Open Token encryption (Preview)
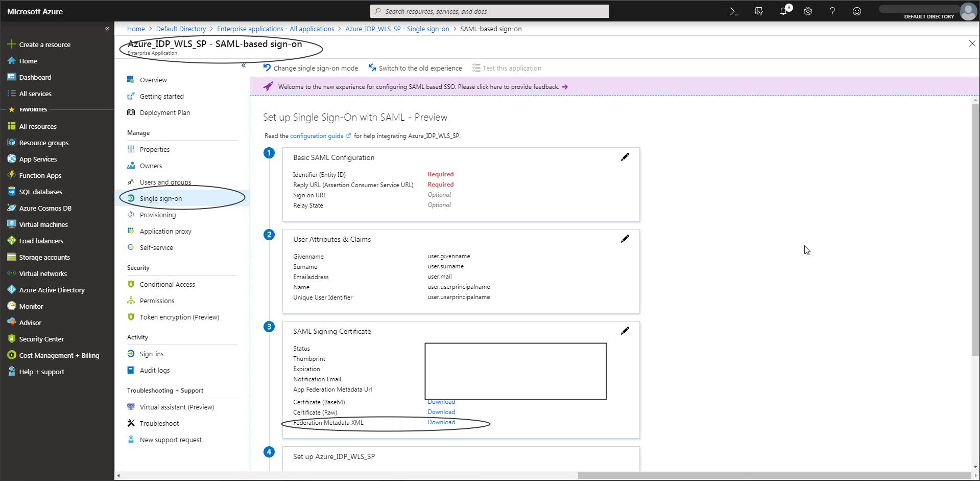The width and height of the screenshot is (980, 481). 179,317
